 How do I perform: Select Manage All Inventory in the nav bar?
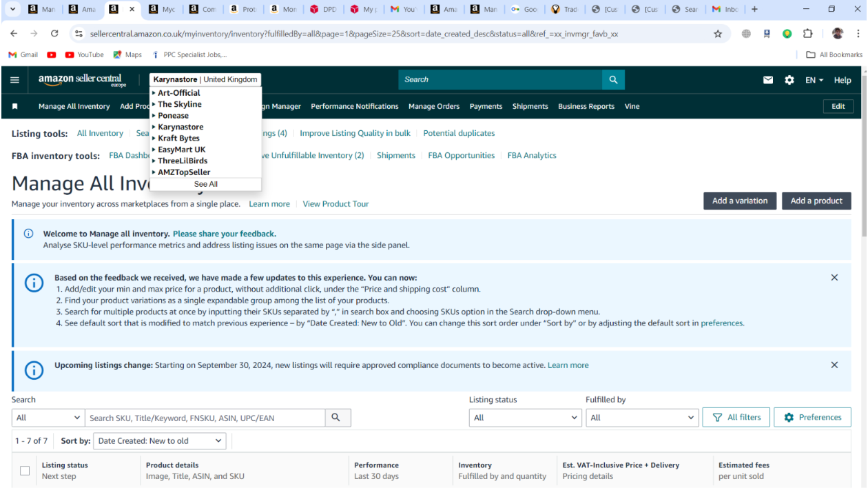[x=74, y=106]
